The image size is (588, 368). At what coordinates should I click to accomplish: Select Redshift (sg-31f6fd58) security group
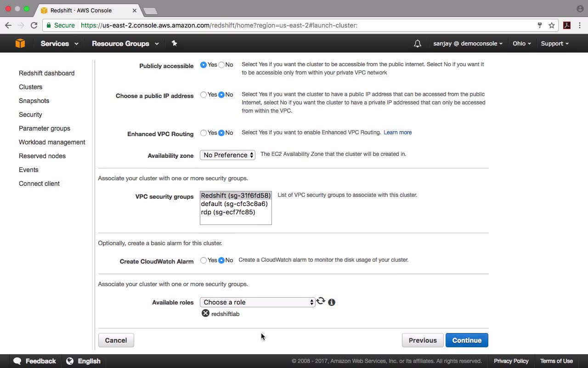[x=236, y=195]
